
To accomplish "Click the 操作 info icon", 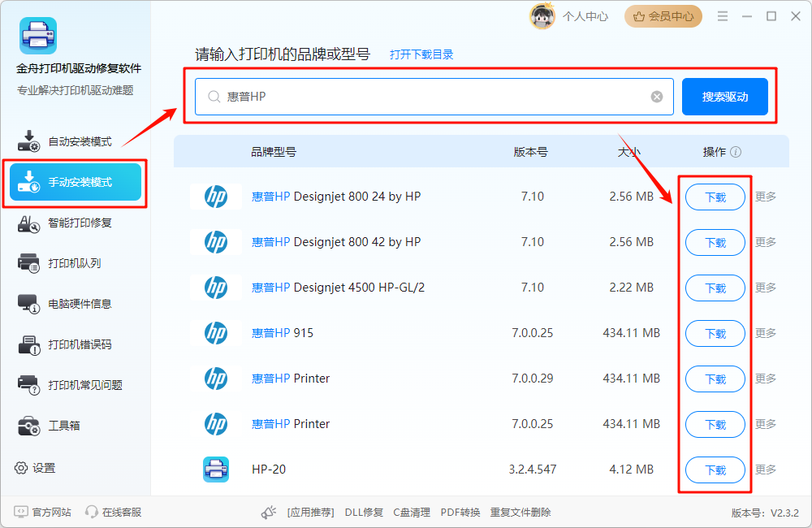I will [736, 152].
